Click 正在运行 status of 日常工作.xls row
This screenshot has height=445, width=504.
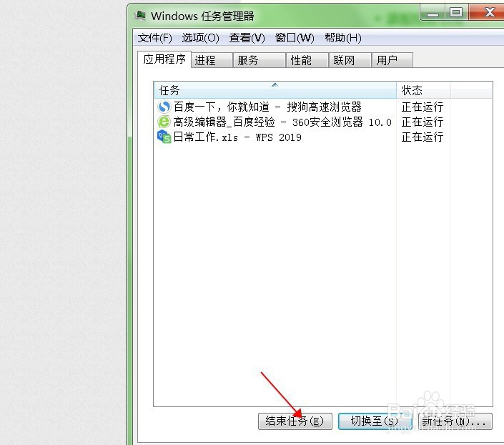423,137
